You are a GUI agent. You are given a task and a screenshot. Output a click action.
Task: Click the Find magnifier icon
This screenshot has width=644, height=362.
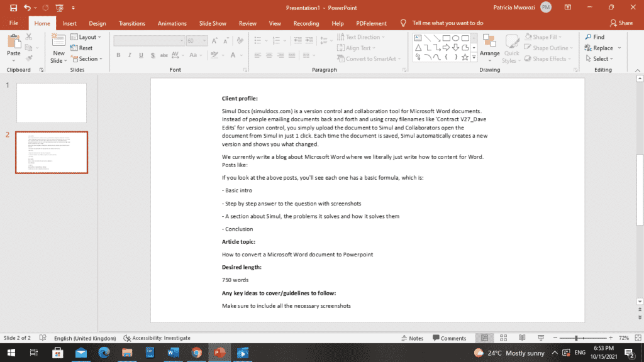pyautogui.click(x=588, y=37)
